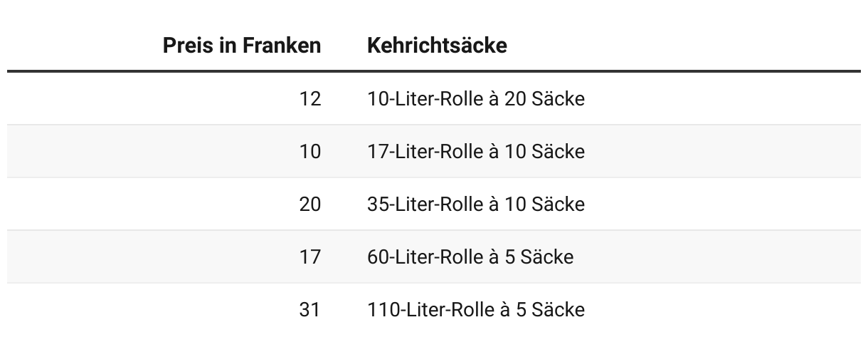
Task: Click '110-Liter-Rolle à 5 Säcke' text
Action: tap(475, 310)
